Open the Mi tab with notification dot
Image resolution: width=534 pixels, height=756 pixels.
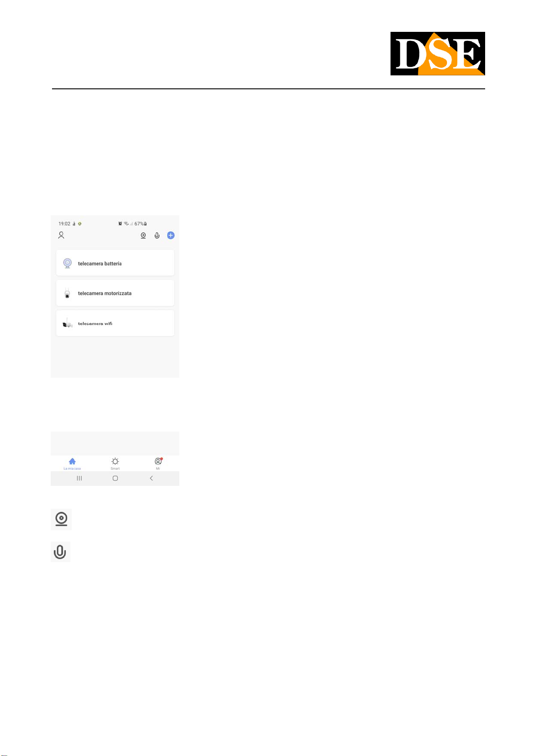(158, 464)
